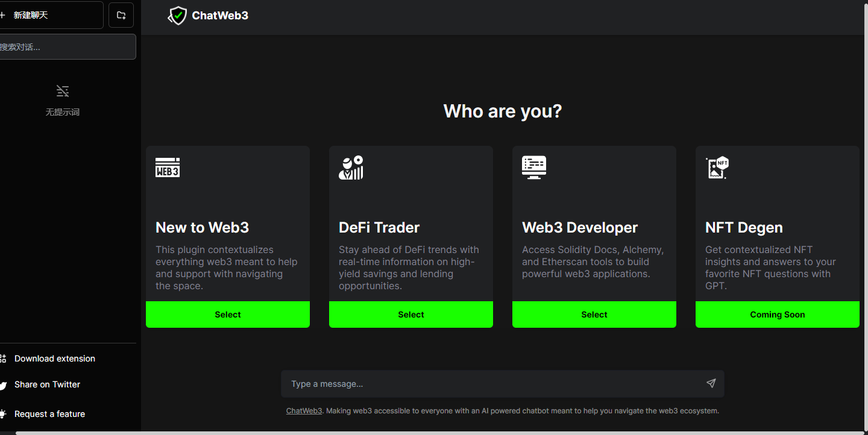868x435 pixels.
Task: Click the ChatWeb3 shield logo icon
Action: pos(177,16)
